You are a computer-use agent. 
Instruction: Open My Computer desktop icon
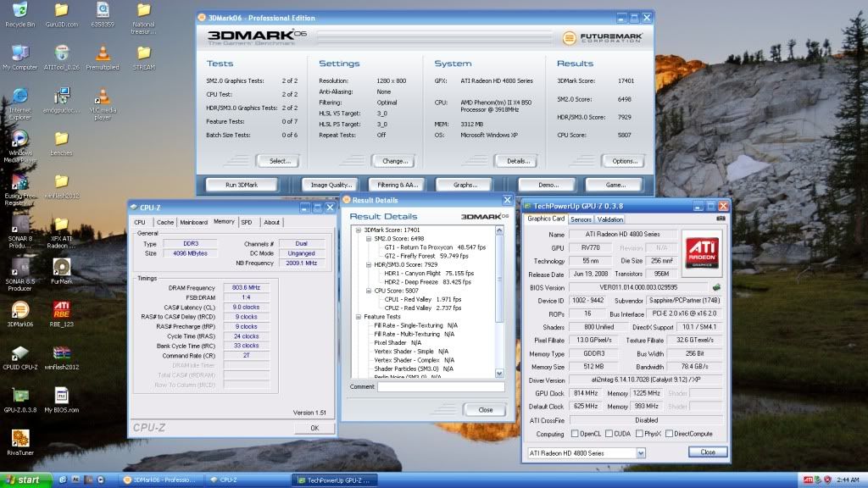tap(20, 58)
